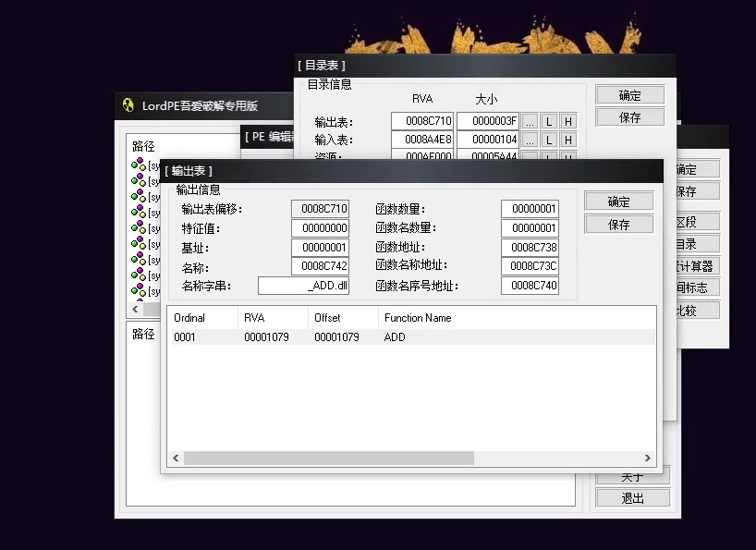Click the 函数名数量 field
This screenshot has height=550, width=756.
pyautogui.click(x=530, y=228)
